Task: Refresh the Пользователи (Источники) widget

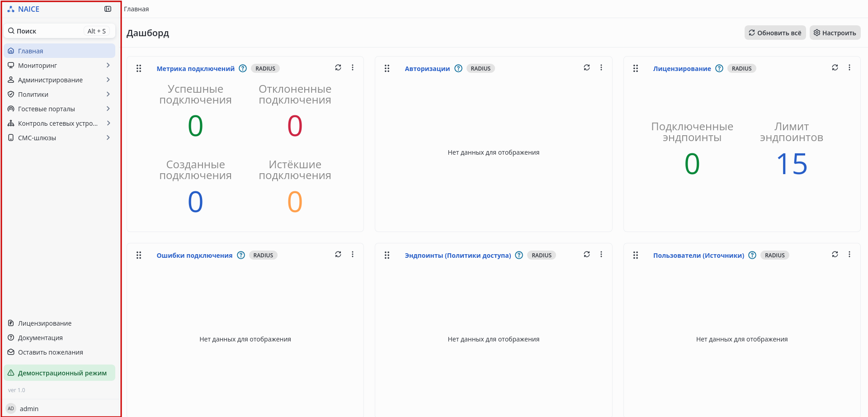Action: pyautogui.click(x=835, y=255)
